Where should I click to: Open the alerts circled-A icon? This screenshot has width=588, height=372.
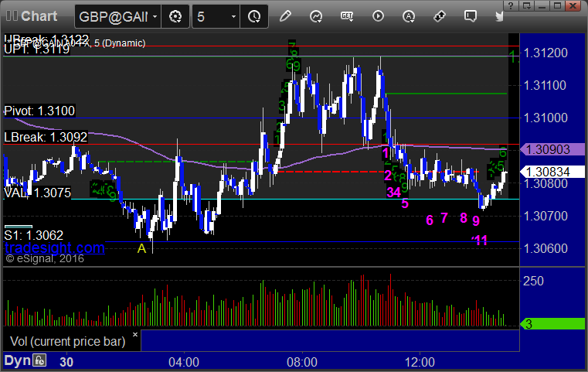coord(409,16)
